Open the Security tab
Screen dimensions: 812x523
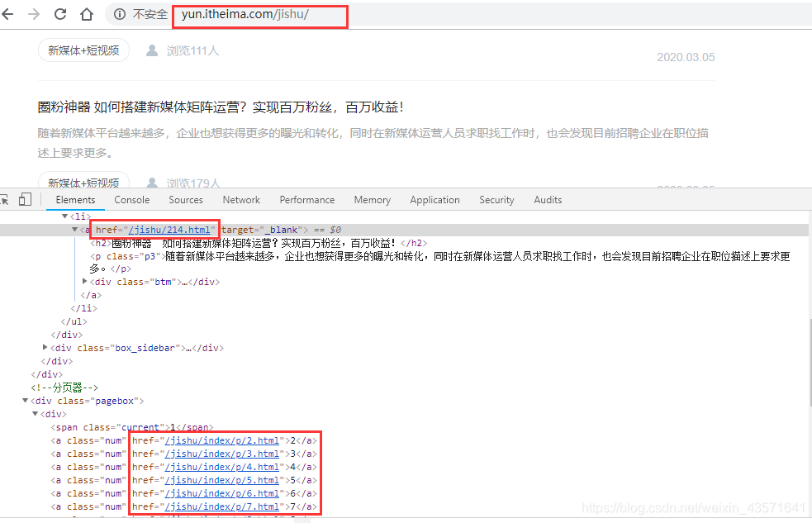pyautogui.click(x=496, y=200)
